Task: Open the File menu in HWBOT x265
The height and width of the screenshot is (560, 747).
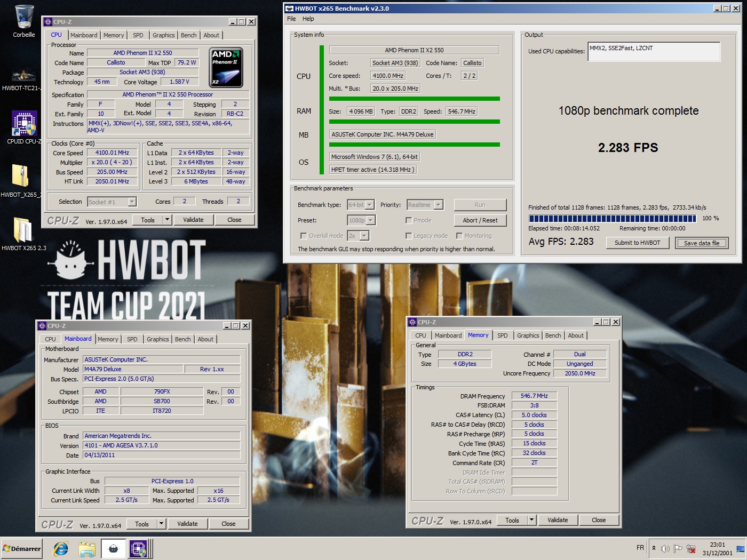Action: [x=291, y=19]
